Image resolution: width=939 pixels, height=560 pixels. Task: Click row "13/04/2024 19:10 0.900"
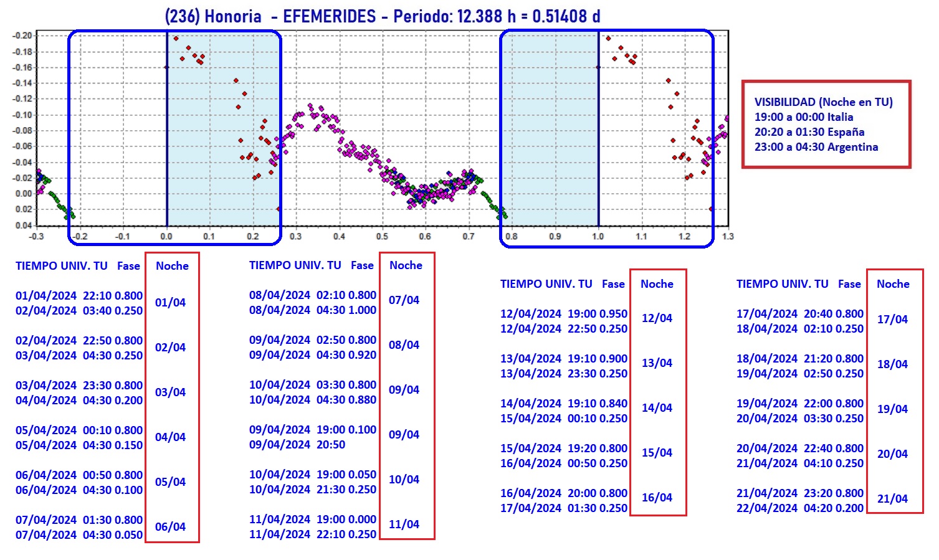564,358
